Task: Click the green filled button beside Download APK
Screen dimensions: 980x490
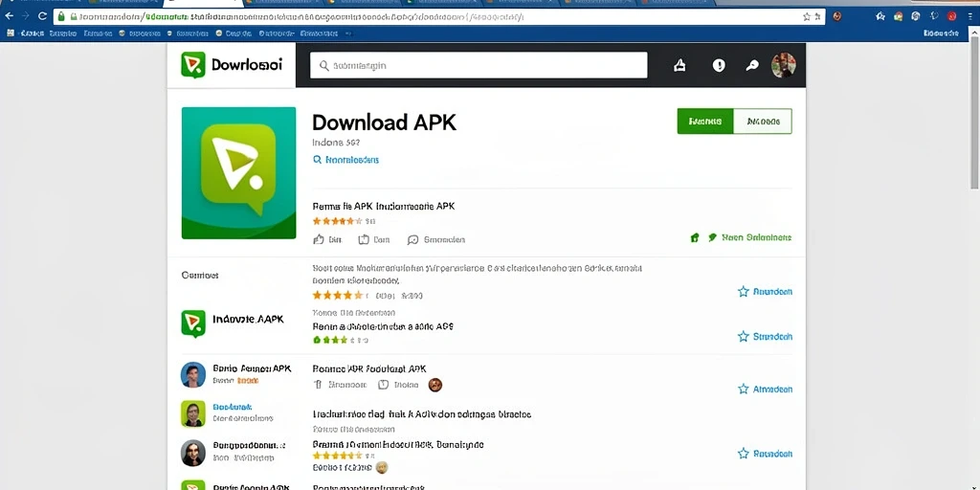Action: coord(705,122)
